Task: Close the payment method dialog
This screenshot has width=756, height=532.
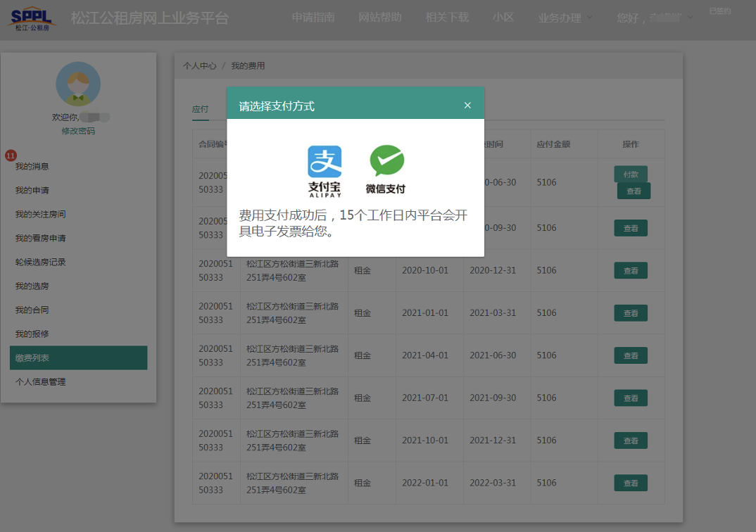Action: coord(467,106)
